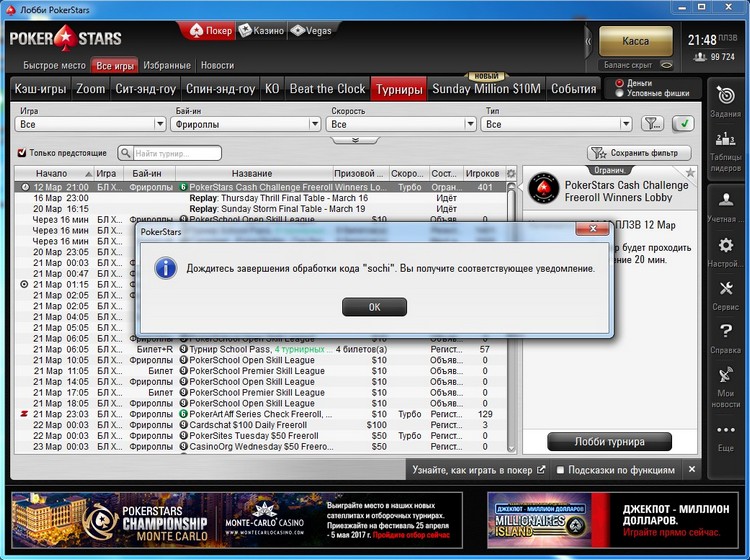
Task: Open the Задания target icon in sidebar
Action: coord(726,96)
